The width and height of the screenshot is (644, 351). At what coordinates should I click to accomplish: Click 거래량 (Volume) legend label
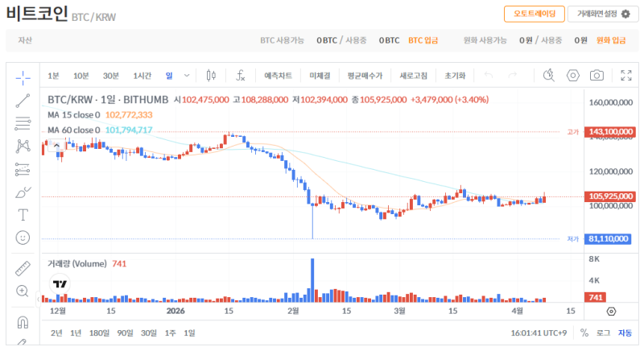click(77, 264)
